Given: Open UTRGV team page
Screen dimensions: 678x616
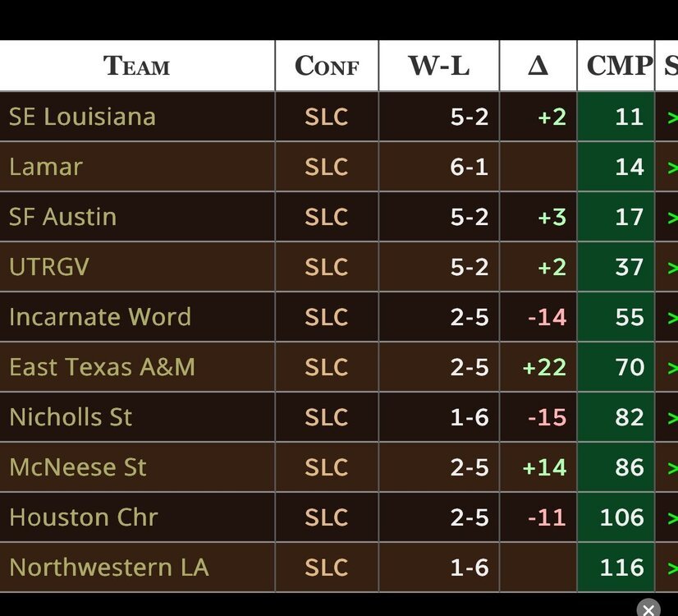Looking at the screenshot, I should click(x=49, y=267).
